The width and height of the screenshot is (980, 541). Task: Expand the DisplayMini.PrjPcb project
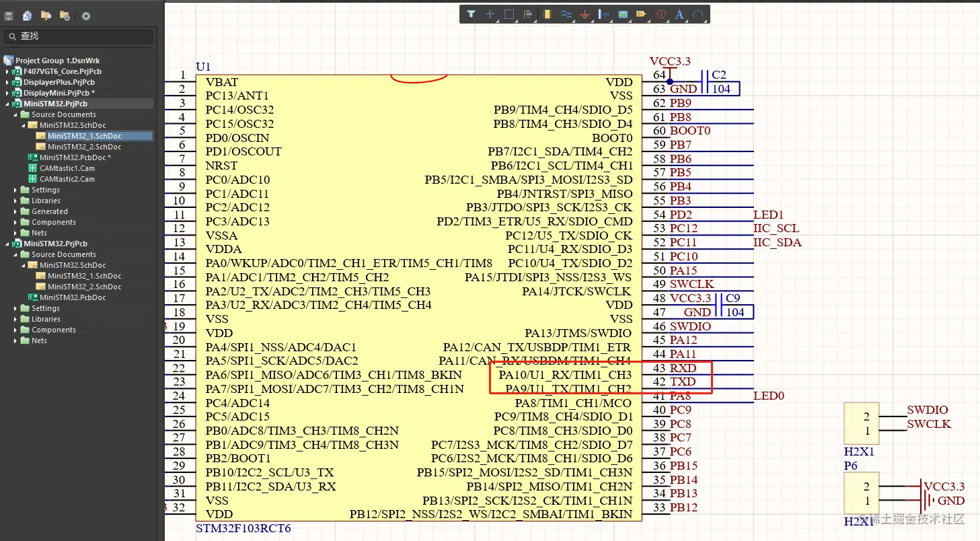[x=7, y=93]
